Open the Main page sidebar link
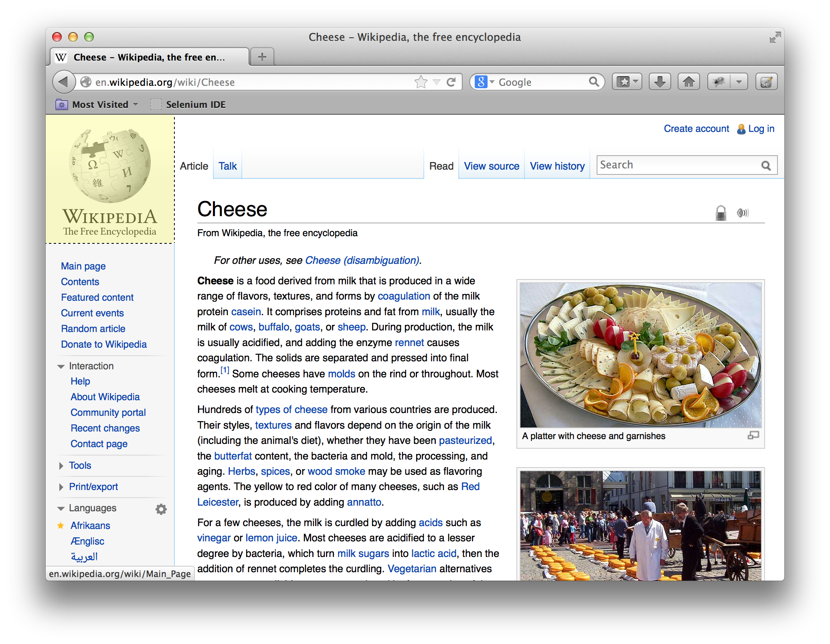Screen dimensions: 830x644 83,266
